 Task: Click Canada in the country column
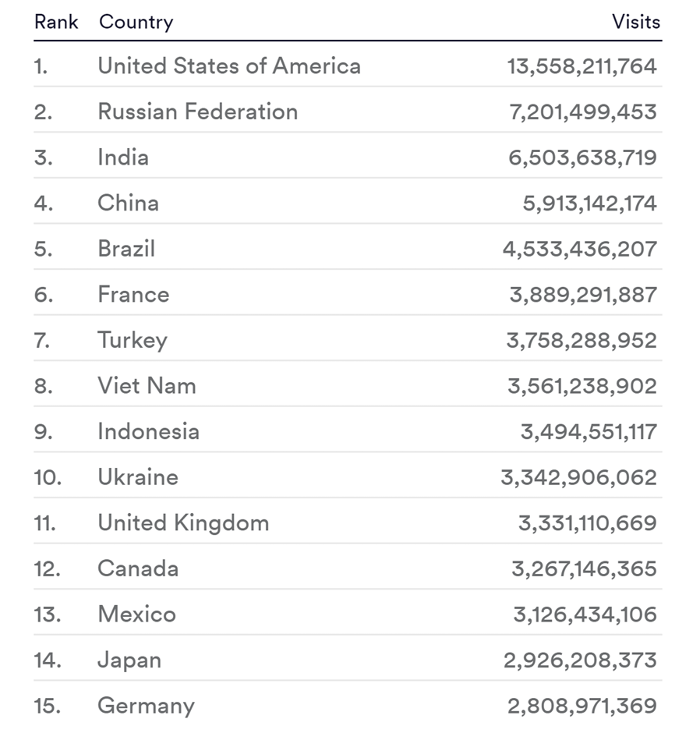(x=138, y=568)
